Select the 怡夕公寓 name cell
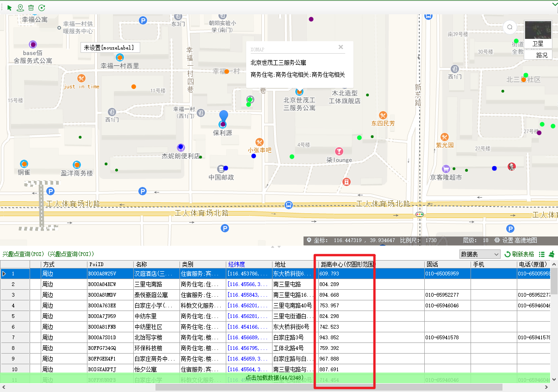The width and height of the screenshot is (558, 392). click(156, 369)
